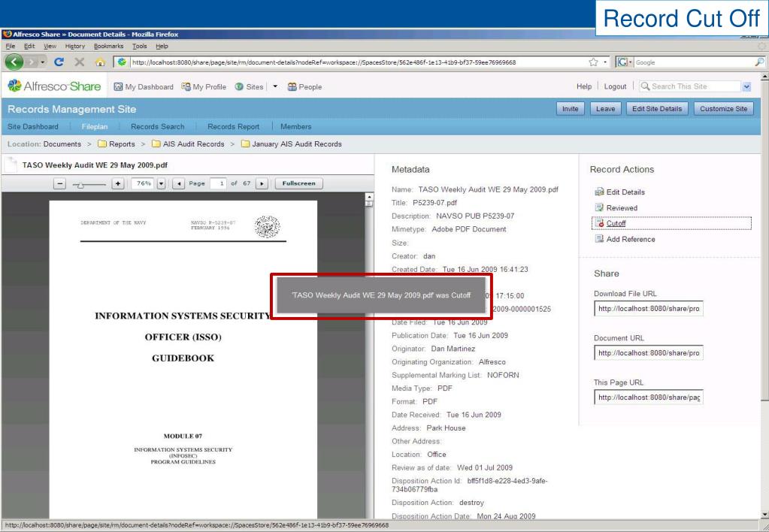Select the Document URL field
This screenshot has width=769, height=532.
coord(649,353)
